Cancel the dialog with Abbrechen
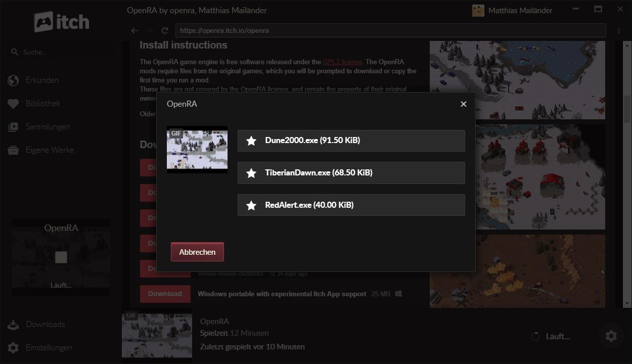The height and width of the screenshot is (364, 632). click(197, 251)
